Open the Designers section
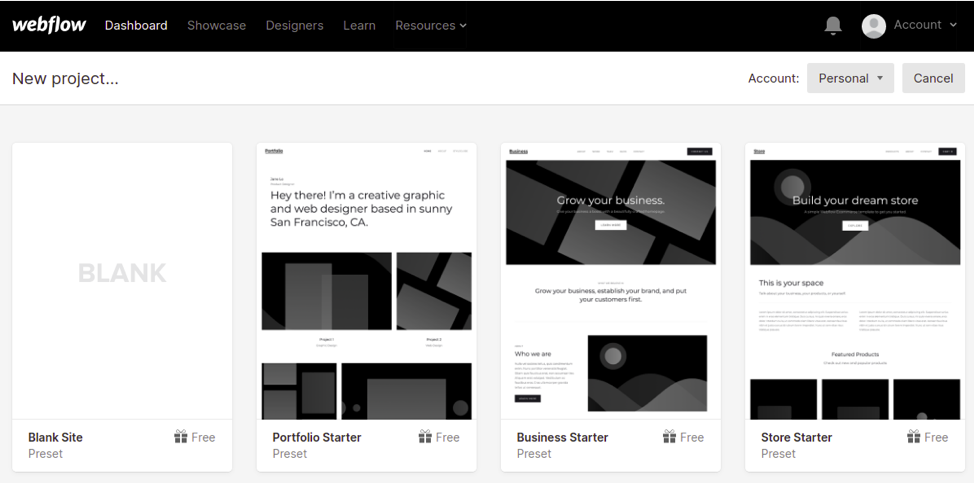 point(294,25)
